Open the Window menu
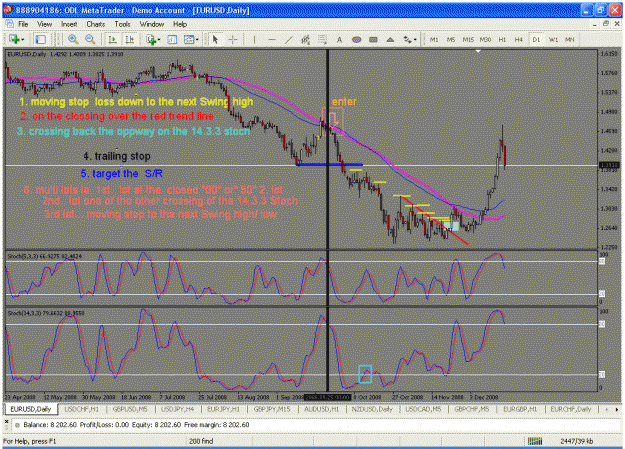 pyautogui.click(x=152, y=24)
